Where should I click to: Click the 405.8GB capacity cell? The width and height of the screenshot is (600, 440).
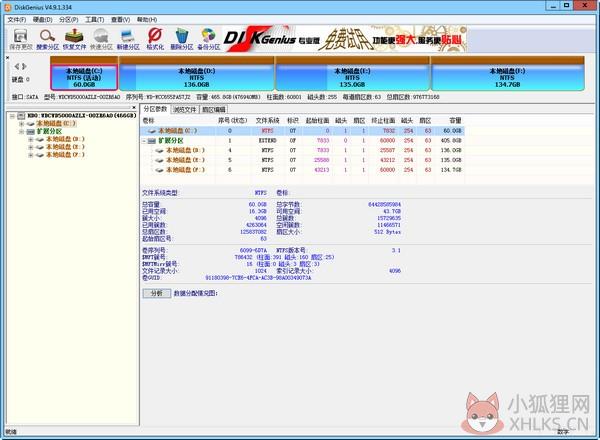tap(451, 141)
